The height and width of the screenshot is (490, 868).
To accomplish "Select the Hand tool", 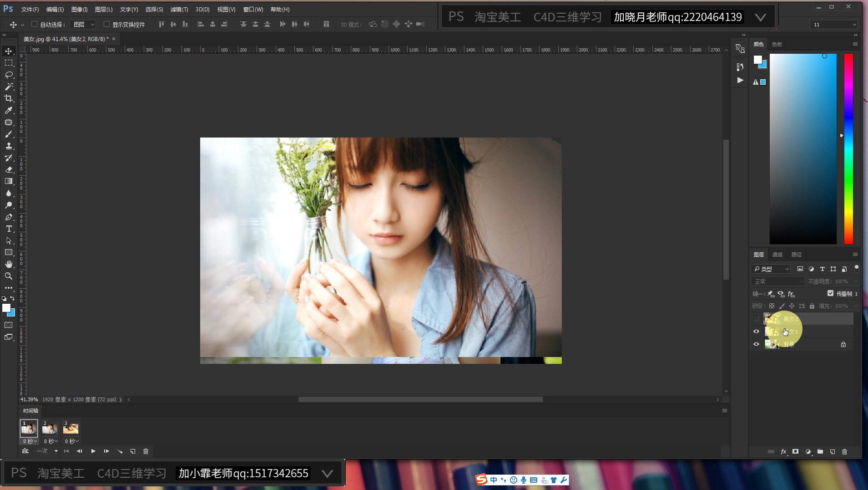I will (x=9, y=264).
